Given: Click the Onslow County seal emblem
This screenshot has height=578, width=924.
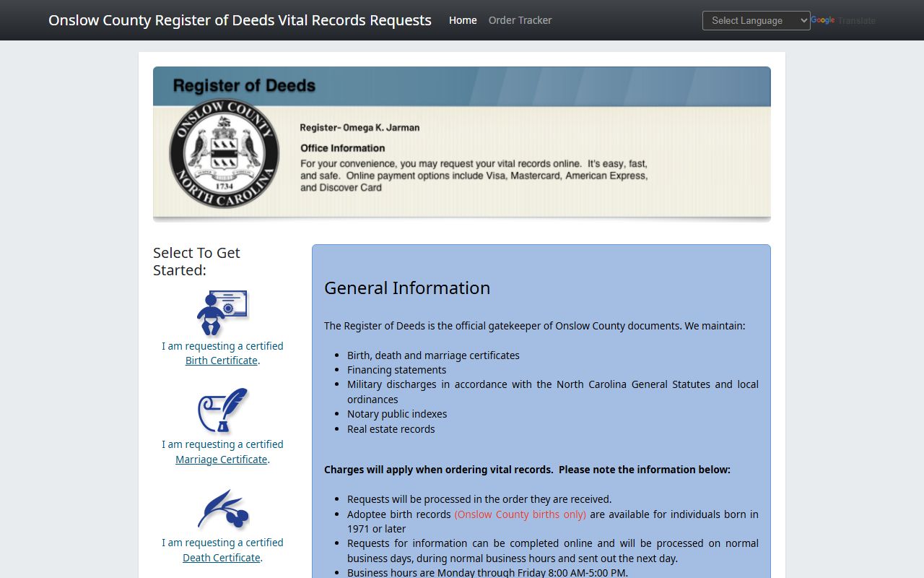Looking at the screenshot, I should pyautogui.click(x=225, y=154).
